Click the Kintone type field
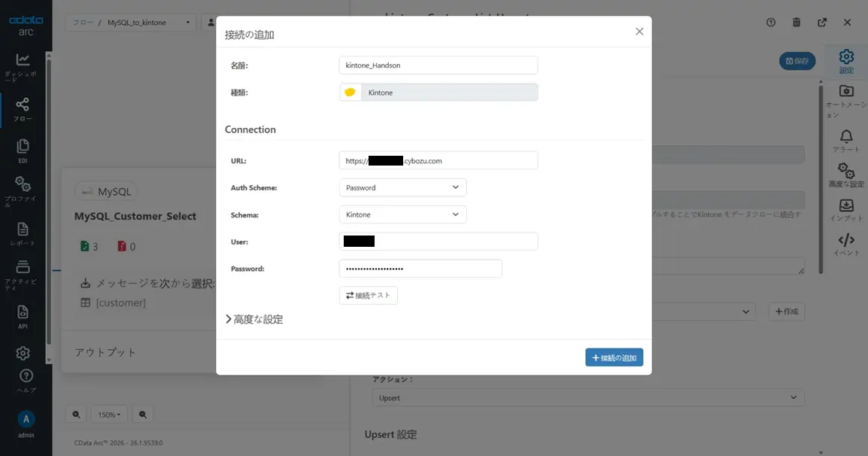Viewport: 868px width, 456px height. point(449,93)
